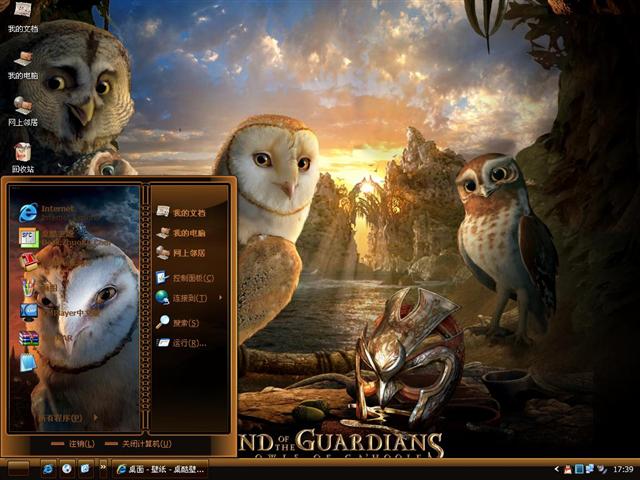The width and height of the screenshot is (640, 480).
Task: Open 我的电脑 in Start menu right panel
Action: 181,233
